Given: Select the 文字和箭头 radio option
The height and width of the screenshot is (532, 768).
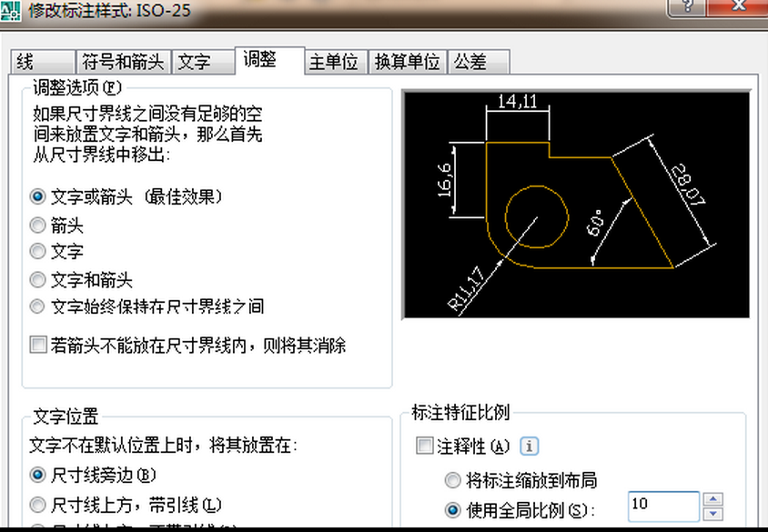Looking at the screenshot, I should (x=38, y=280).
